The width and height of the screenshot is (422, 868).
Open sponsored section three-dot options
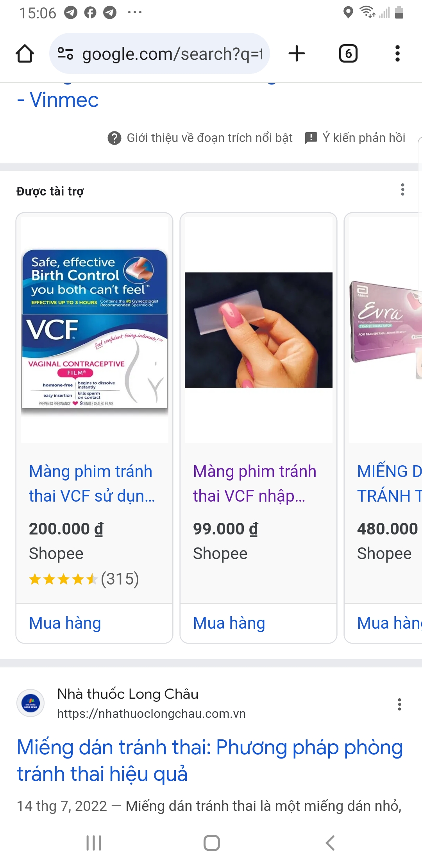pyautogui.click(x=402, y=190)
